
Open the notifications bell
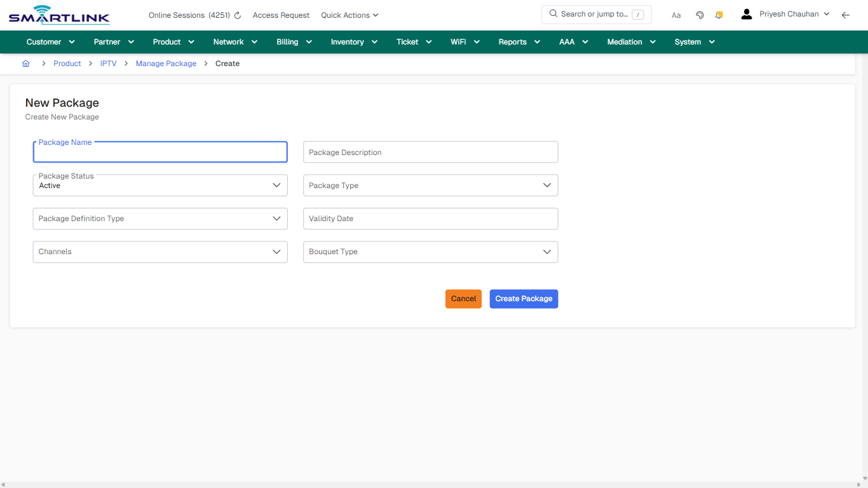click(x=719, y=15)
